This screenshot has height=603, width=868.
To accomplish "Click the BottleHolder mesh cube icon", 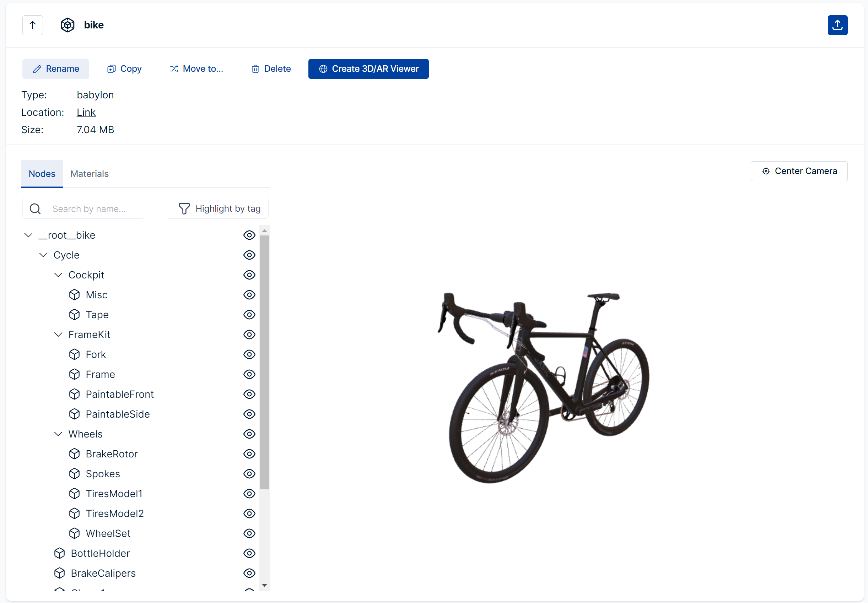I will [59, 553].
